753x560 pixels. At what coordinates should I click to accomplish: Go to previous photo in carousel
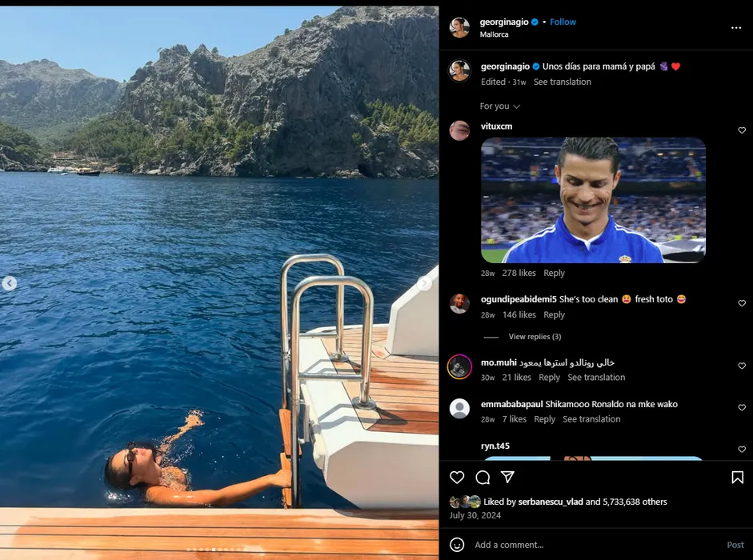(10, 283)
